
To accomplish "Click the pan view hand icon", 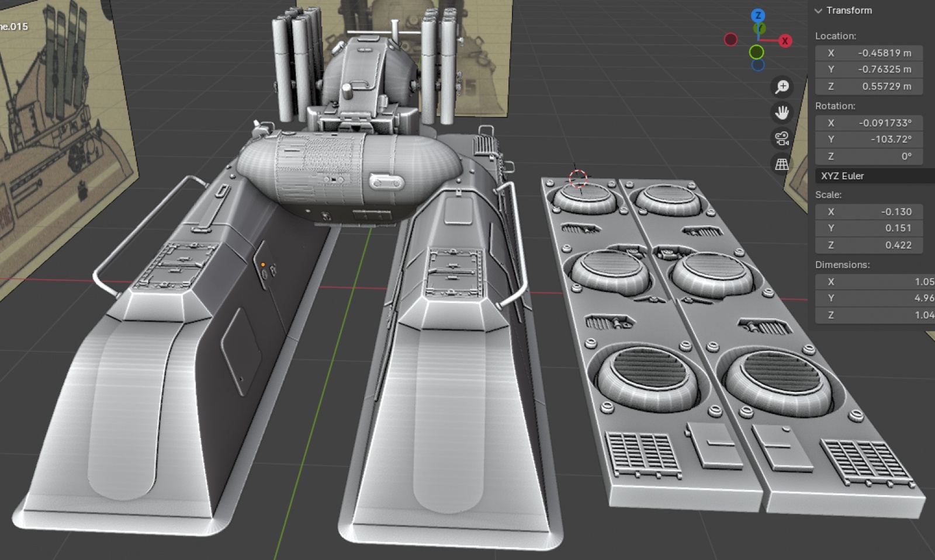I will 782,112.
